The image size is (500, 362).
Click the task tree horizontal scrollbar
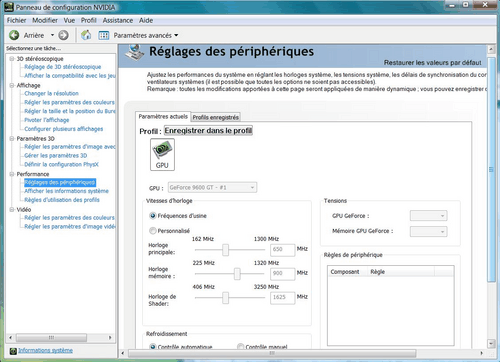coord(51,338)
